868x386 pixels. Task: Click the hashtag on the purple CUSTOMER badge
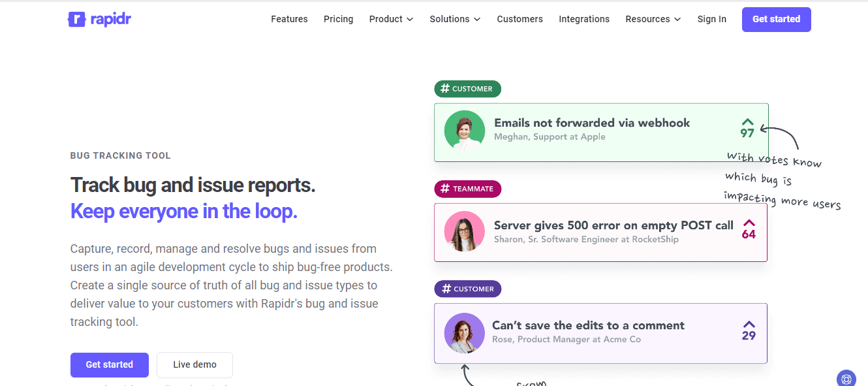coord(446,289)
